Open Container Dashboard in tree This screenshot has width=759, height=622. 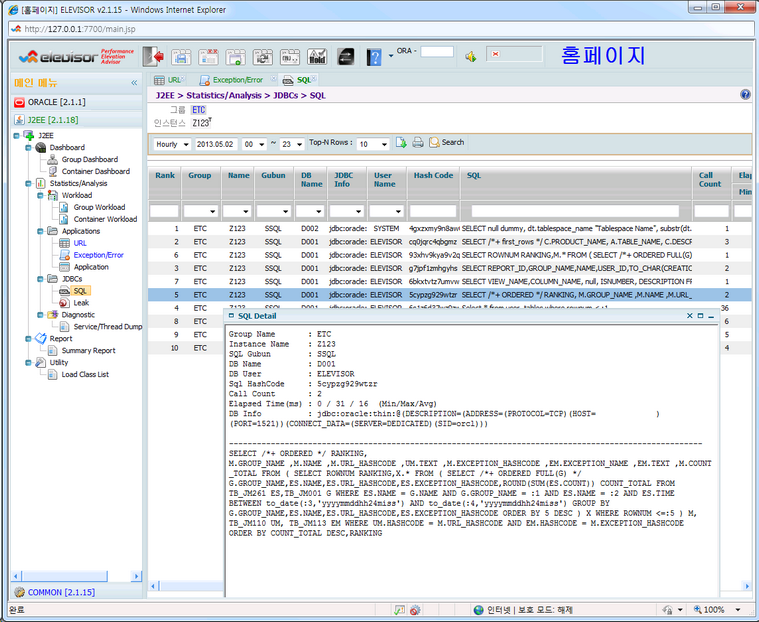(95, 171)
